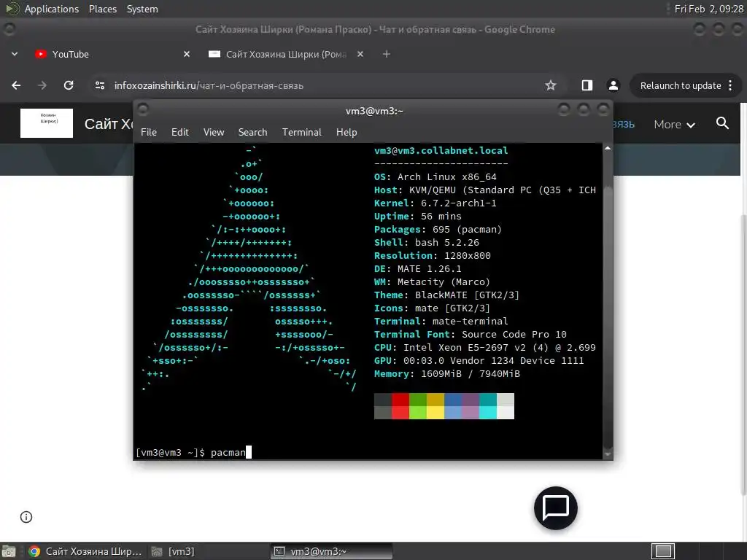The image size is (747, 560).
Task: Click the DE: MATE 1.26.1 line
Action: (x=417, y=269)
